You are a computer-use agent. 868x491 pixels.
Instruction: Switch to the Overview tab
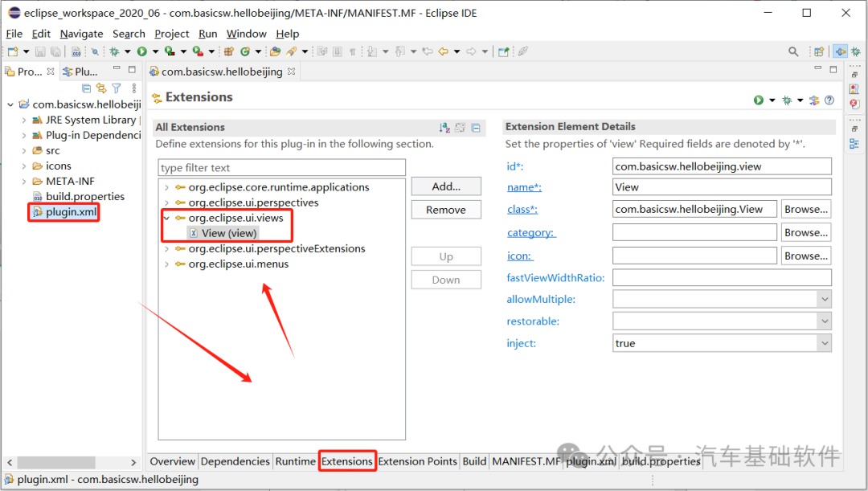[x=173, y=461]
